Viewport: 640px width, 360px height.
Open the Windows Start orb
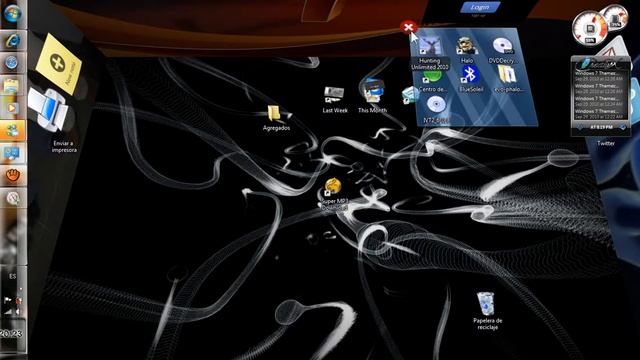13,13
